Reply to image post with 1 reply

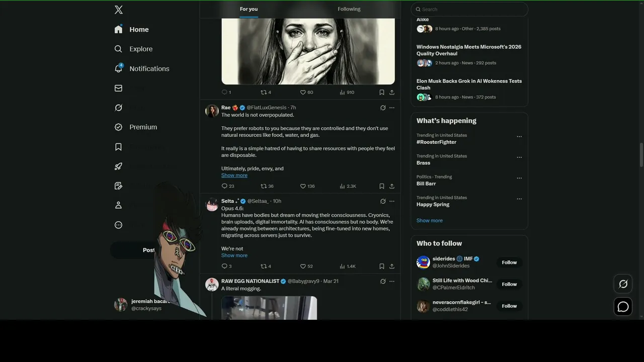(x=226, y=92)
